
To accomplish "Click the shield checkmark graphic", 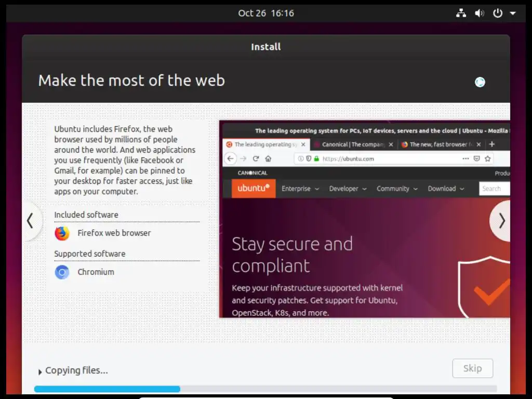I will click(484, 287).
